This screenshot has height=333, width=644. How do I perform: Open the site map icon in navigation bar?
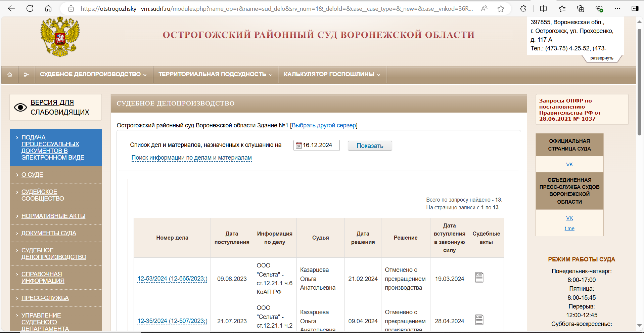coord(27,75)
